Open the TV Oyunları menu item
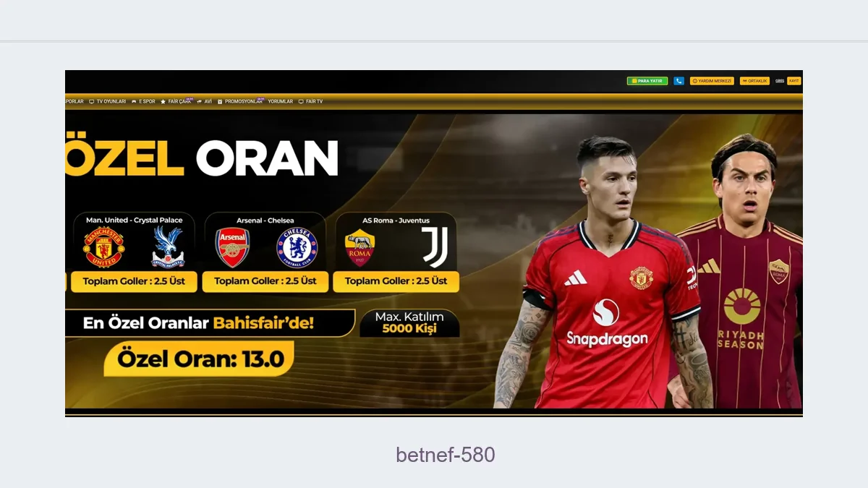 click(x=107, y=102)
